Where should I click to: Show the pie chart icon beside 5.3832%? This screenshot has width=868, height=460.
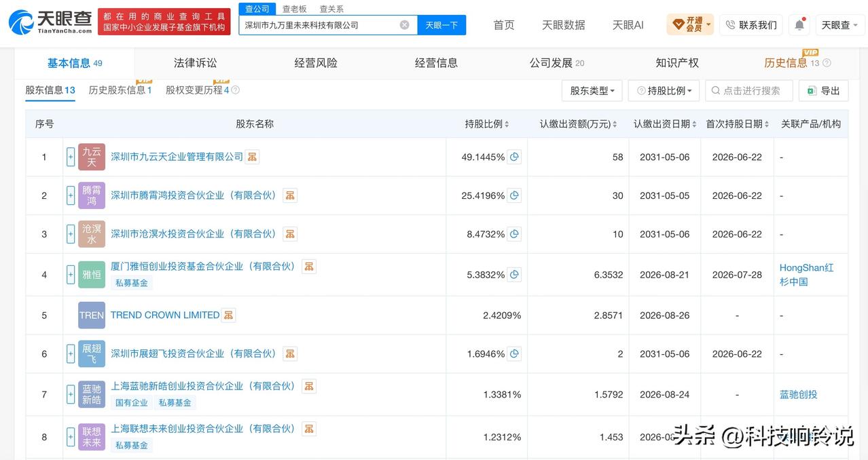[515, 275]
